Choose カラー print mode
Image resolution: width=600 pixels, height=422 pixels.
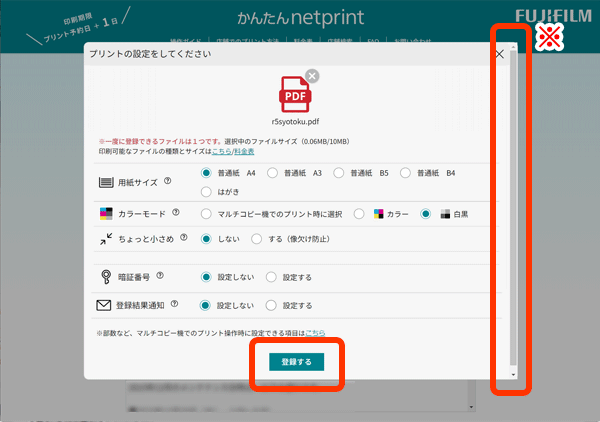click(x=359, y=214)
